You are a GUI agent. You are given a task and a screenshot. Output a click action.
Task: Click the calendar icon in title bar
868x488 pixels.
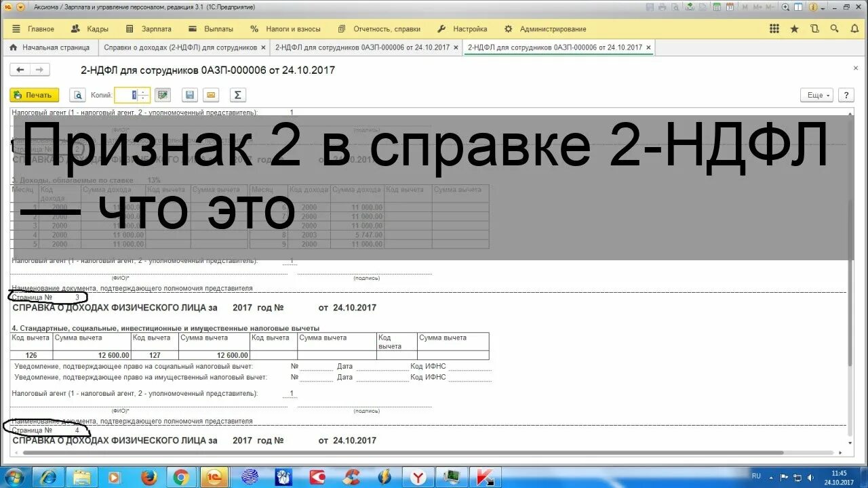coord(729,7)
